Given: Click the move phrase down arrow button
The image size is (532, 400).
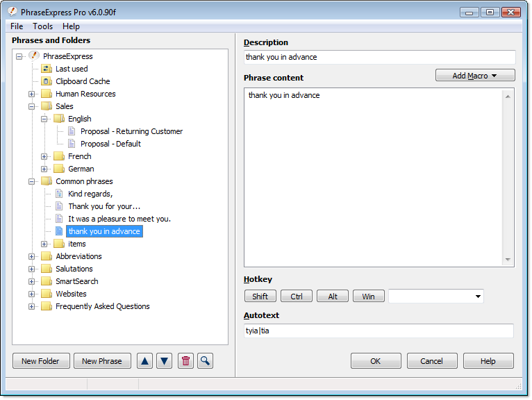Looking at the screenshot, I should 164,361.
